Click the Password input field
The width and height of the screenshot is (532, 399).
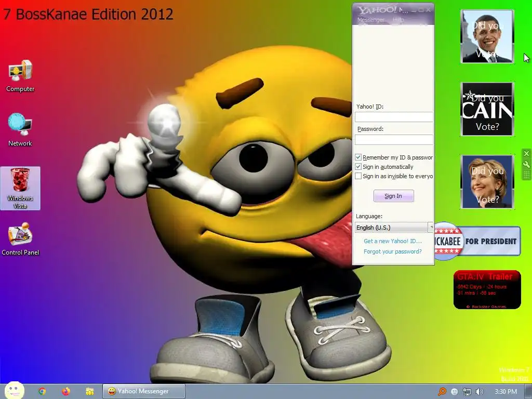(394, 139)
